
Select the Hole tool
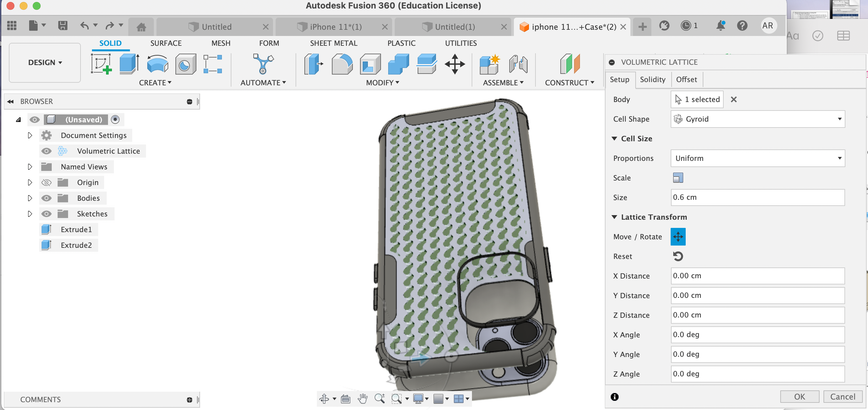pos(186,64)
